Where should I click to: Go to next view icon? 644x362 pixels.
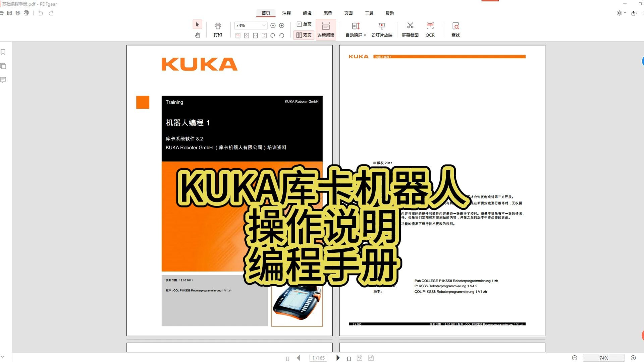pos(371,358)
